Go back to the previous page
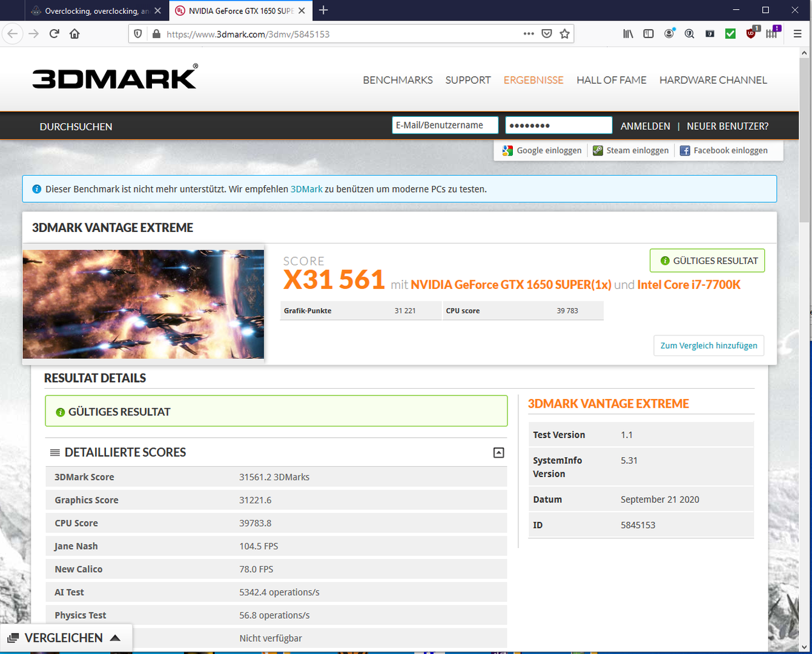812x654 pixels. 13,34
